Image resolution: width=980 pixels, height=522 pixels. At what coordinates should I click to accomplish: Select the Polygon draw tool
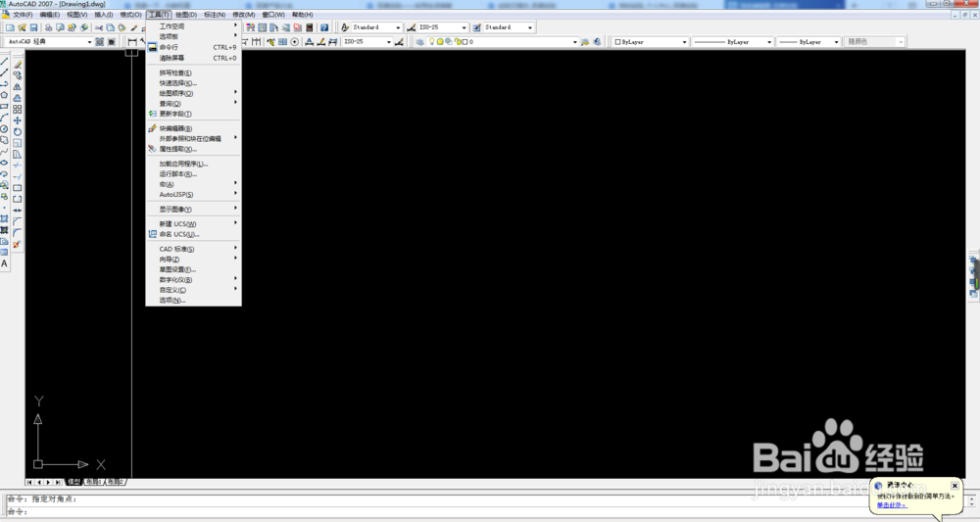coord(4,95)
